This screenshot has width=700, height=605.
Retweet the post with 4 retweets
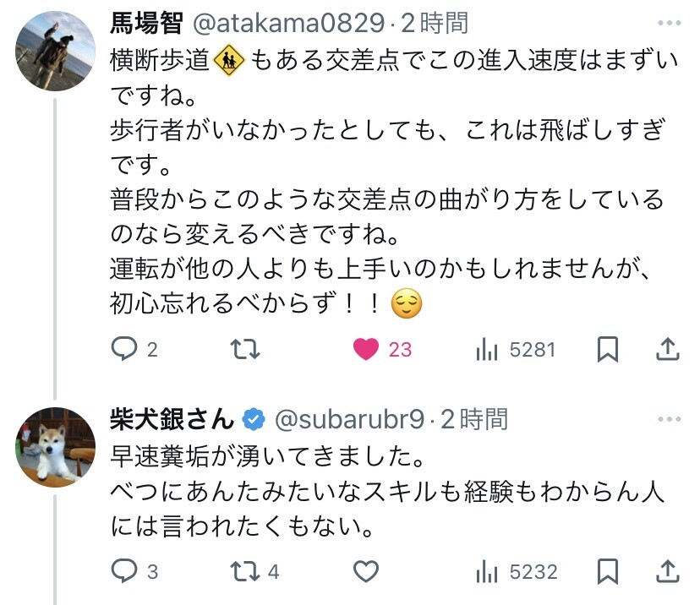[255, 571]
